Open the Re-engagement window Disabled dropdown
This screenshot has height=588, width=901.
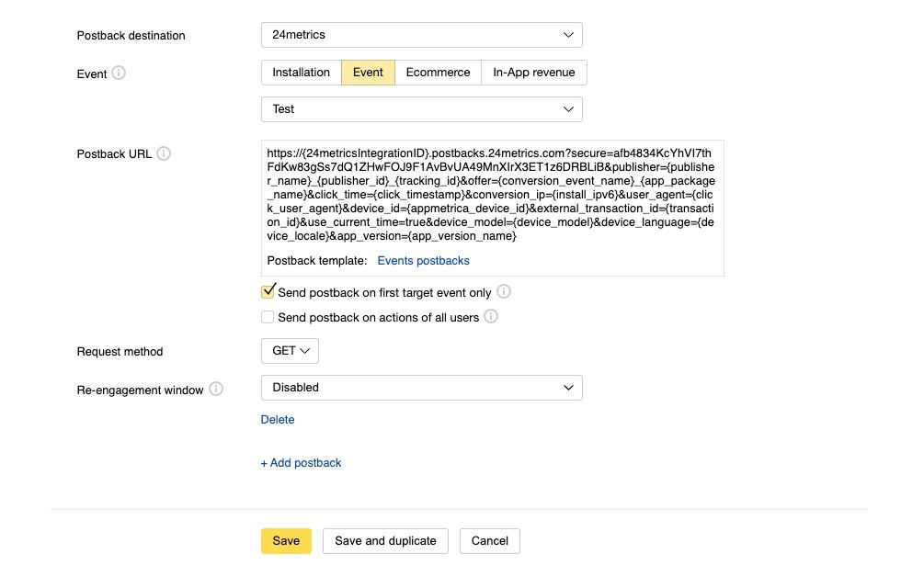[421, 388]
